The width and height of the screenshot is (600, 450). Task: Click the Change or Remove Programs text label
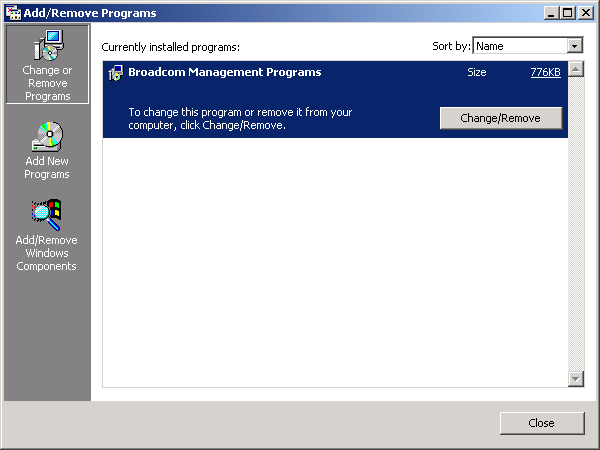point(47,83)
